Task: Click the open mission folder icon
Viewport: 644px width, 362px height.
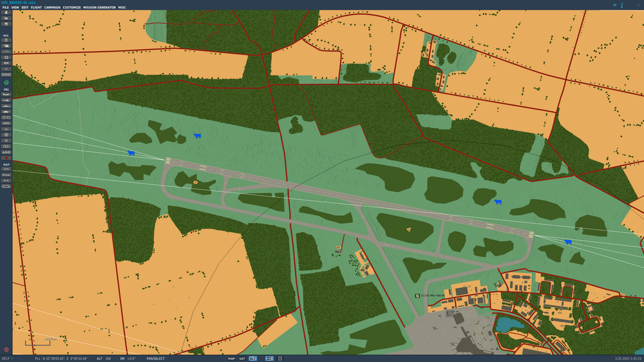Action: [6, 18]
